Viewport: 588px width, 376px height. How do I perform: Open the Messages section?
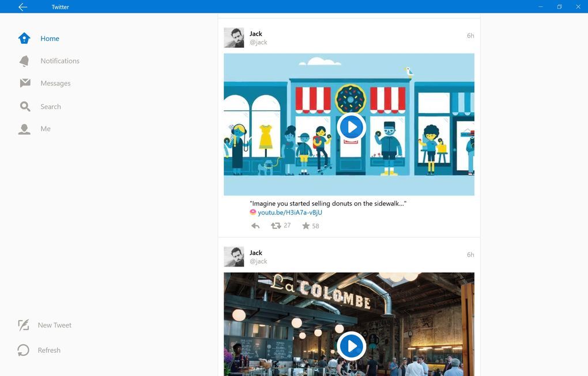tap(24, 83)
